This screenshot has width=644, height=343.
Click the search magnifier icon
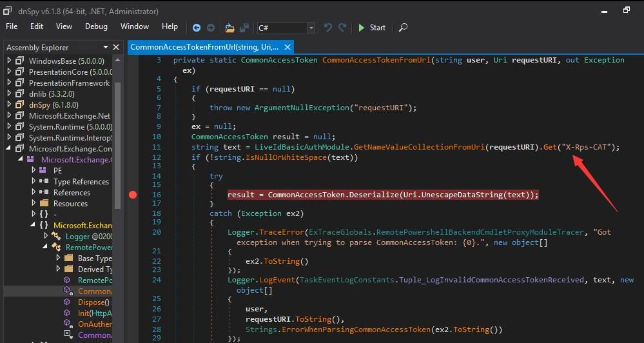tap(404, 28)
